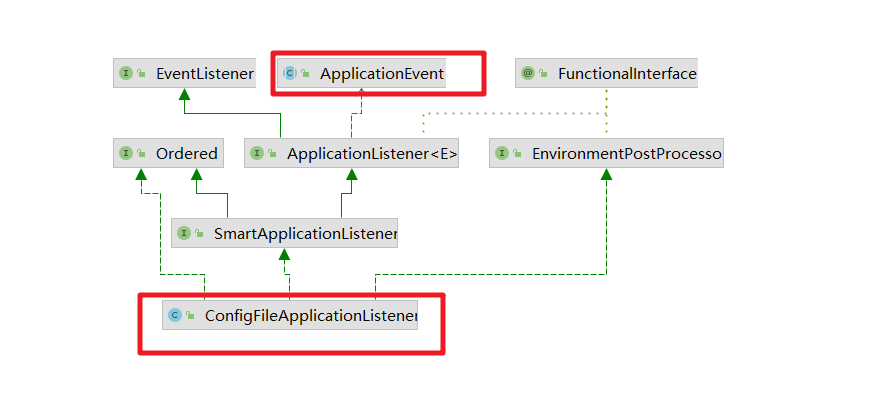
Task: Click the public lock icon on FunctionalInterface
Action: [544, 74]
